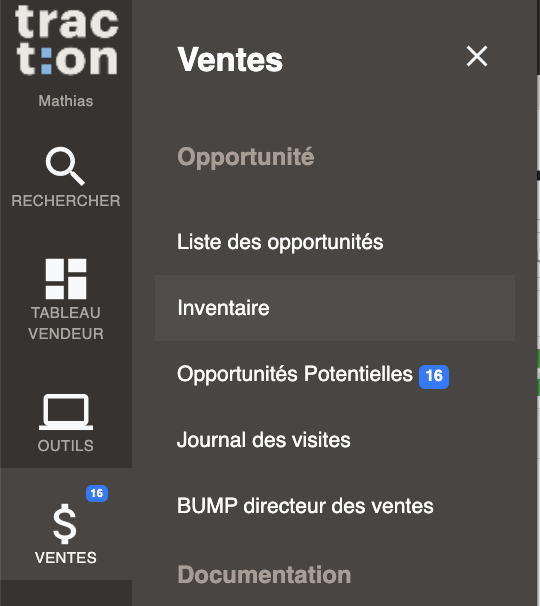This screenshot has width=540, height=606.
Task: Click the Ventes panel title
Action: pyautogui.click(x=230, y=60)
